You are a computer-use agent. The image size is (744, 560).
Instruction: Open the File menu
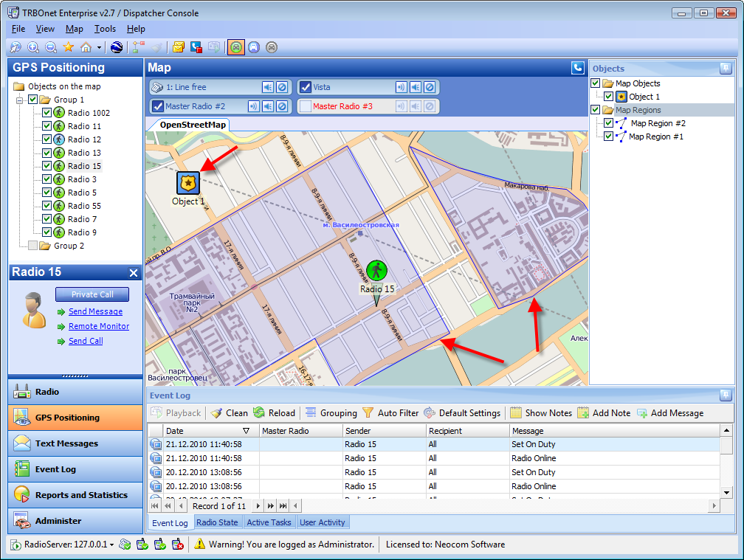coord(18,29)
